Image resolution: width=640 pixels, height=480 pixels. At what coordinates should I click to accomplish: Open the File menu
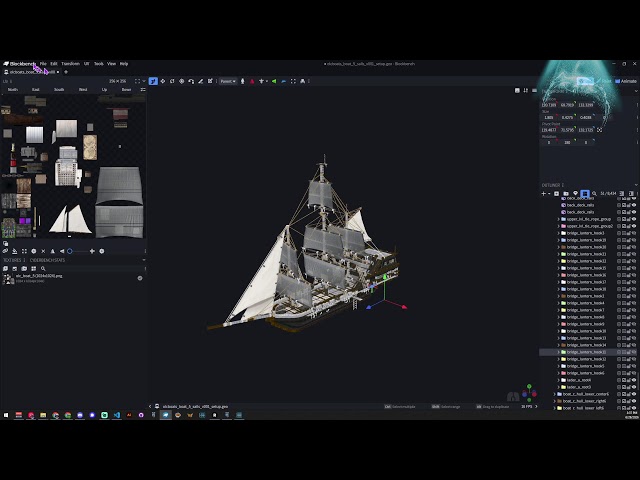point(43,64)
